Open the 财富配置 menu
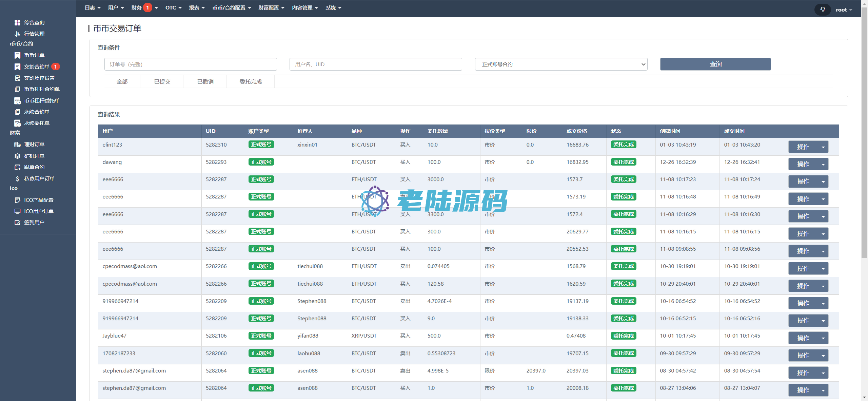 271,8
